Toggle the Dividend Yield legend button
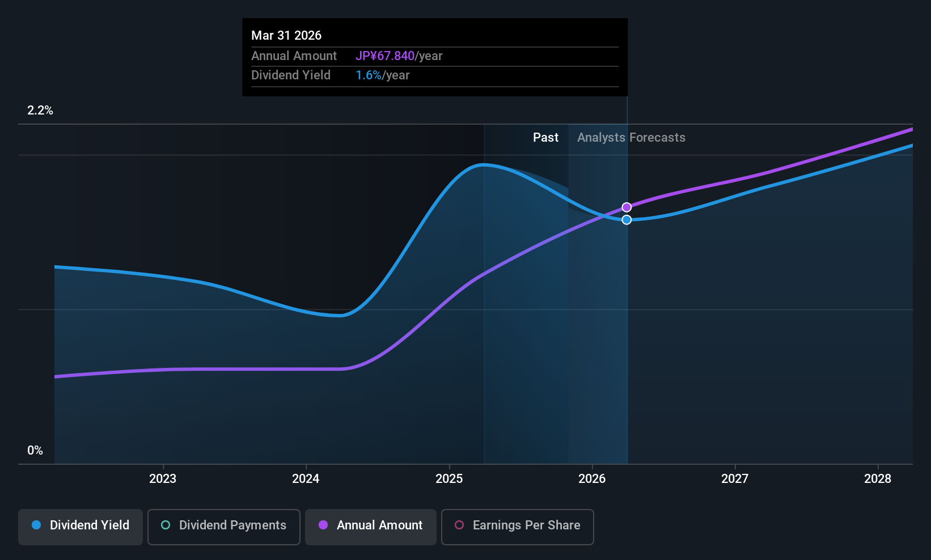931x560 pixels. 81,527
